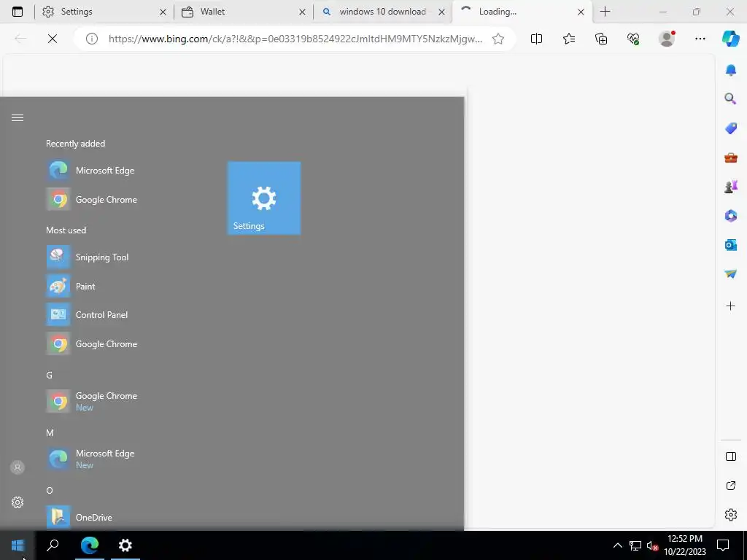
Task: Jump to letter O app index
Action: (x=50, y=491)
